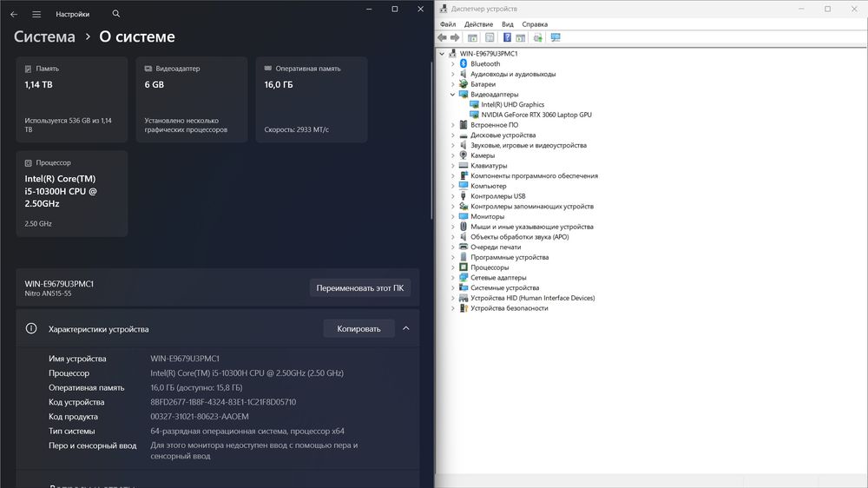Image resolution: width=868 pixels, height=488 pixels.
Task: Expand Устройства HID (Human Interface Devices) node
Action: pos(452,298)
